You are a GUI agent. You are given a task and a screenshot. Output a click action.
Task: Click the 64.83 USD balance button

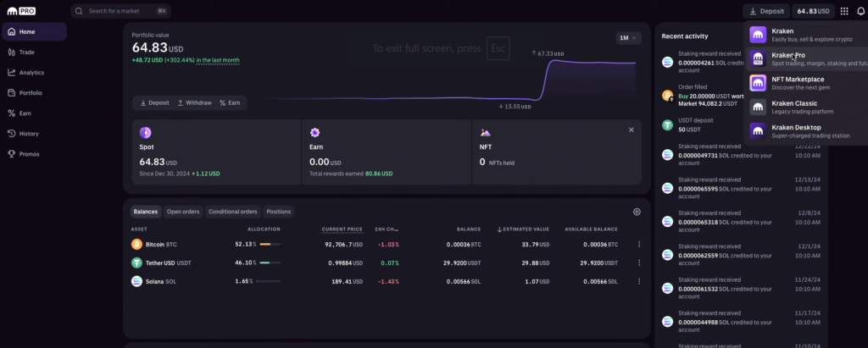(813, 11)
